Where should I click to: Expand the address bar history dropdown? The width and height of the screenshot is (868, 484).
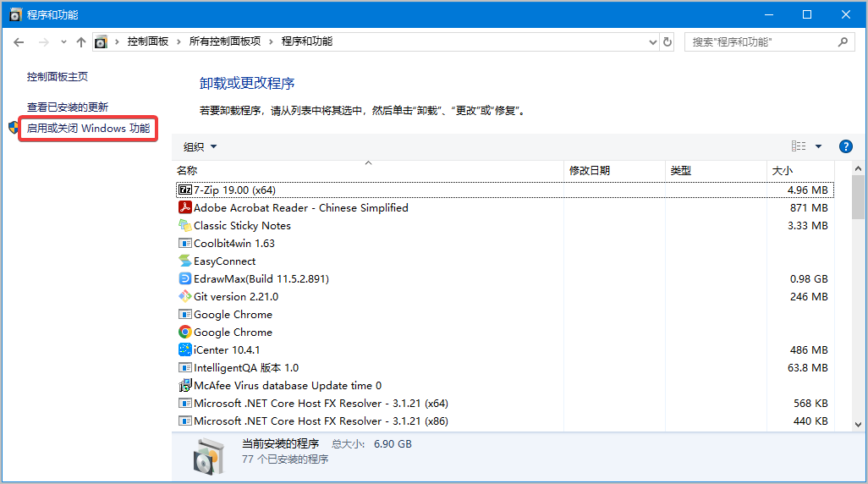tap(652, 41)
